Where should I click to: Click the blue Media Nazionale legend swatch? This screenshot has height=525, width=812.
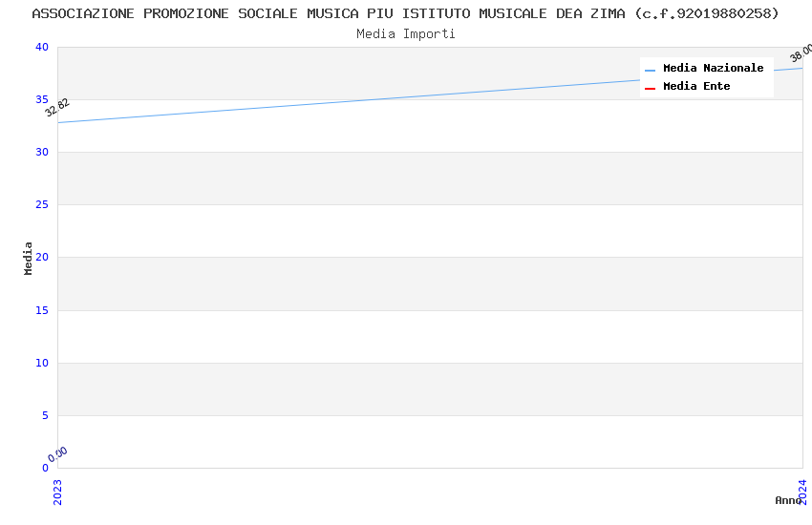[650, 70]
